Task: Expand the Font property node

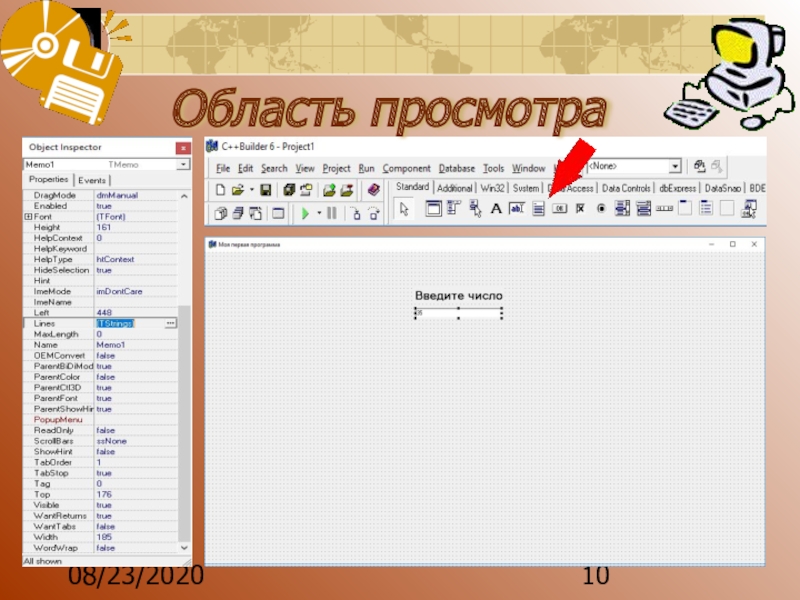Action: [28, 216]
